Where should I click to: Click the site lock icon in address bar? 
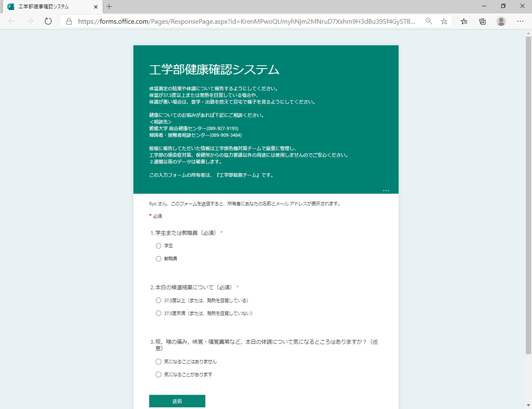(x=69, y=21)
